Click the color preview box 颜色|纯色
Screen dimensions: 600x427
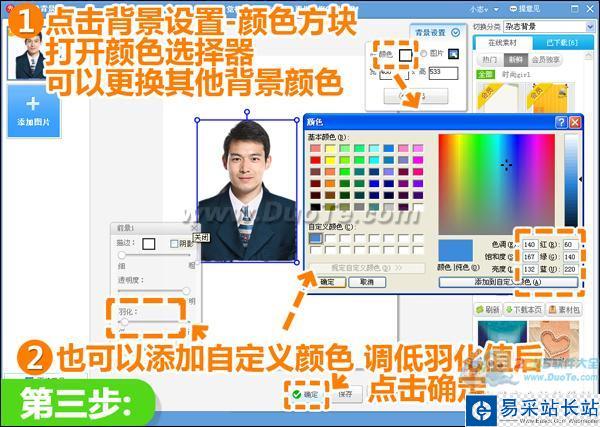[455, 251]
